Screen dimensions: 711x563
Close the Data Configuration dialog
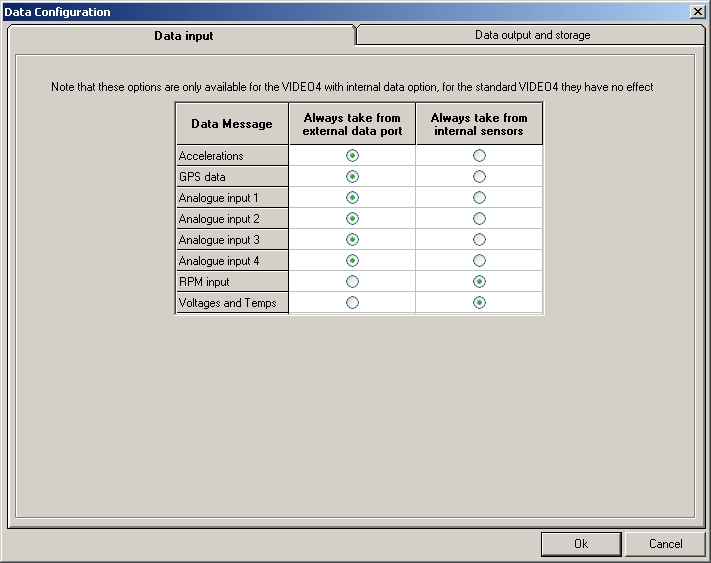click(x=697, y=12)
